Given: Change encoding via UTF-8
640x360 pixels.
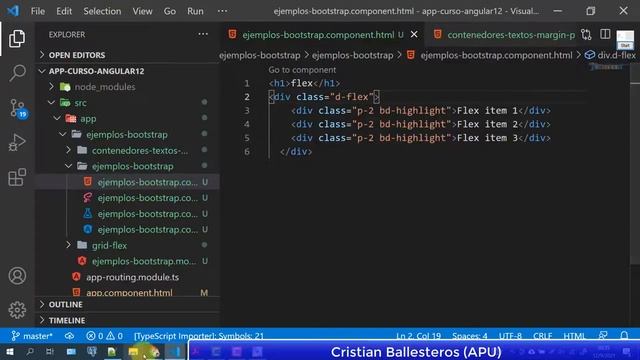Looking at the screenshot, I should [510, 336].
